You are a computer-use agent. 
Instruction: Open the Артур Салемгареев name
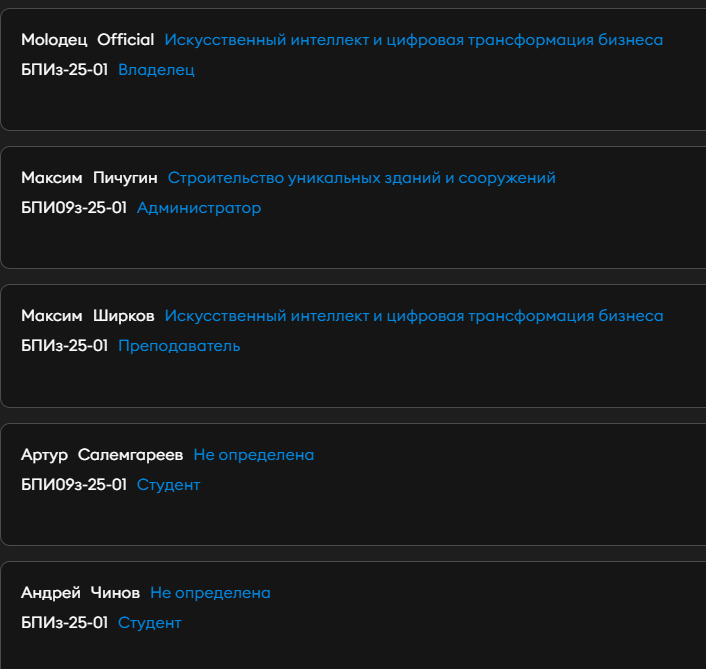(102, 455)
